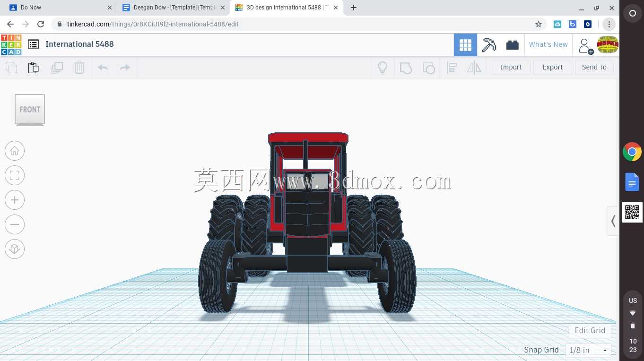644x361 pixels.
Task: Select the 3D design International 5488 tab
Action: pos(287,8)
